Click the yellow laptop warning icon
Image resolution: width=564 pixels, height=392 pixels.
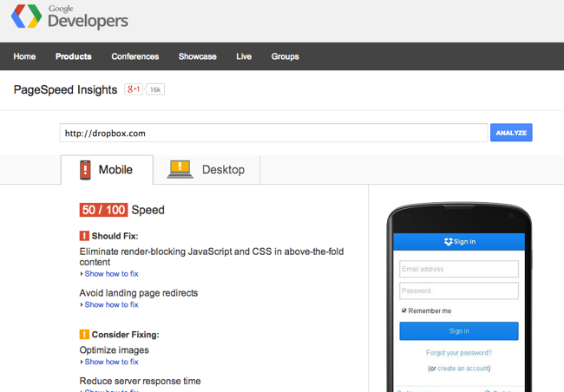[180, 169]
